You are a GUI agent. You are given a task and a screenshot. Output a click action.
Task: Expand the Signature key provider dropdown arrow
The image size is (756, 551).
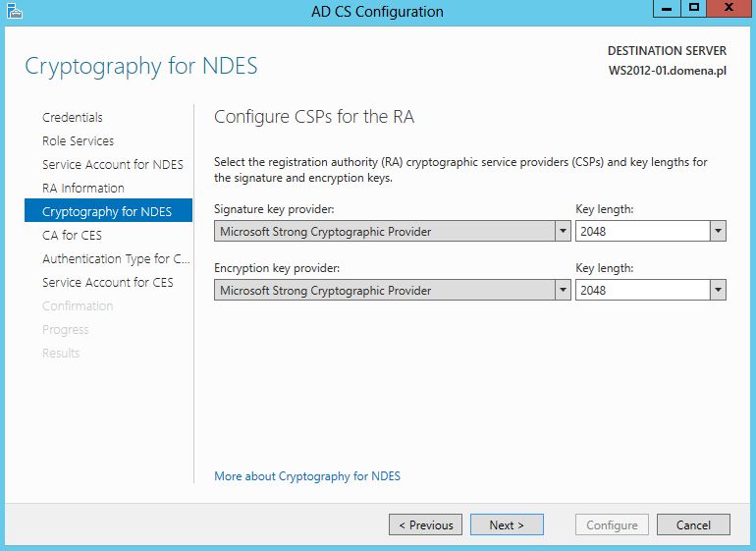click(x=563, y=231)
